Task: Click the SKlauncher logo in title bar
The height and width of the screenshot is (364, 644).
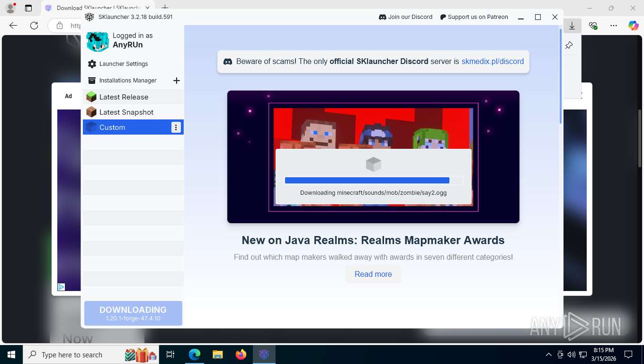Action: (x=89, y=17)
